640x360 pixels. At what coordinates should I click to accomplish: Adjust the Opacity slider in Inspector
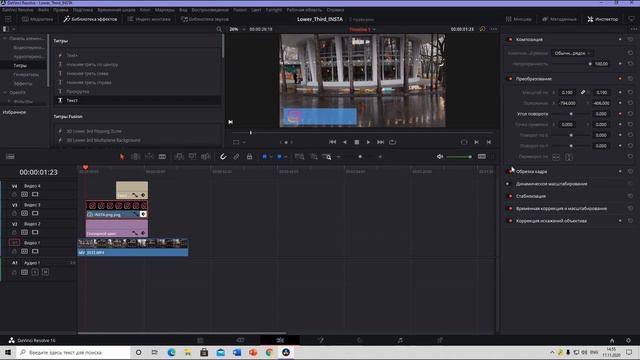(571, 64)
